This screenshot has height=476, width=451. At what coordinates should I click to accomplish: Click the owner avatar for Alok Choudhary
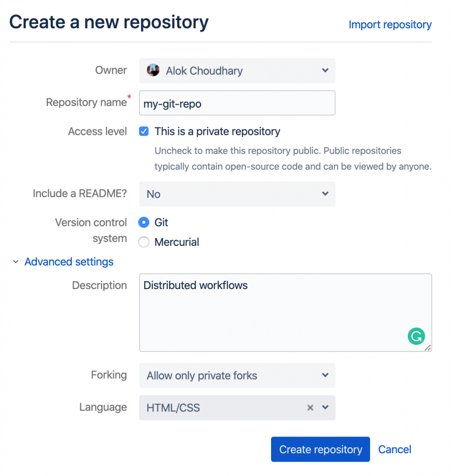pyautogui.click(x=153, y=71)
